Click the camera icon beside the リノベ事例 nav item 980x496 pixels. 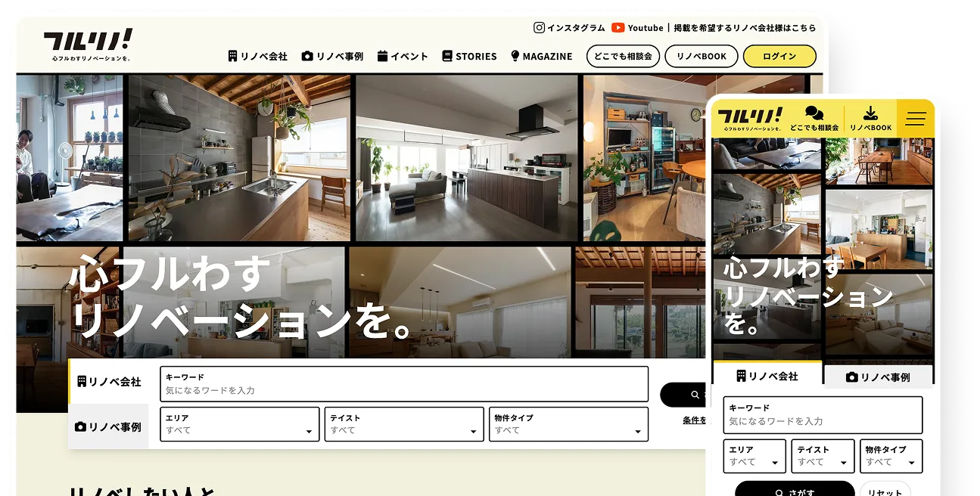click(307, 56)
